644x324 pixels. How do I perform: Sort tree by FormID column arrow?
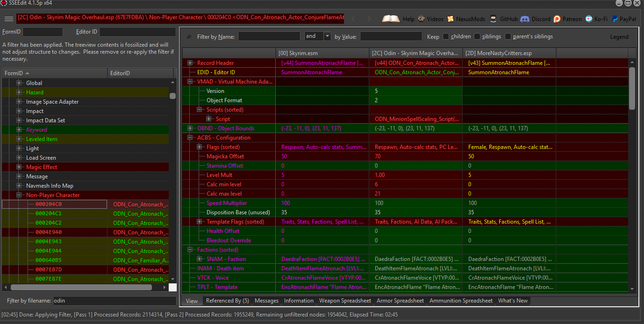(x=27, y=73)
